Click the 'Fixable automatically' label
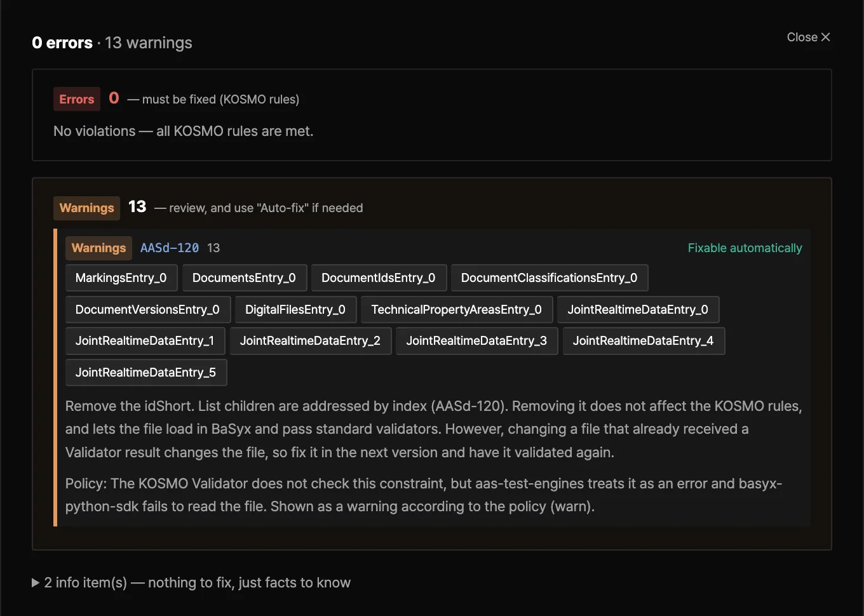This screenshot has width=864, height=616. [x=745, y=248]
